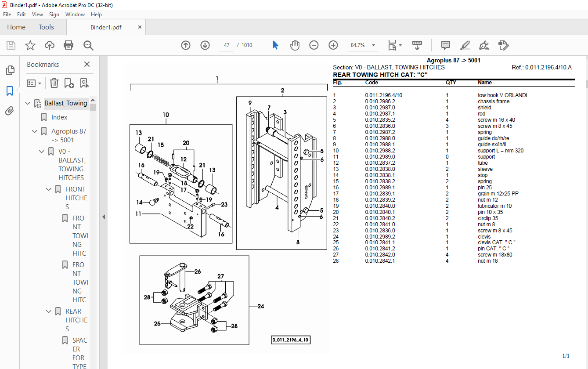Add bookmark star icon in toolbar
Image resolution: width=588 pixels, height=369 pixels.
[x=30, y=45]
